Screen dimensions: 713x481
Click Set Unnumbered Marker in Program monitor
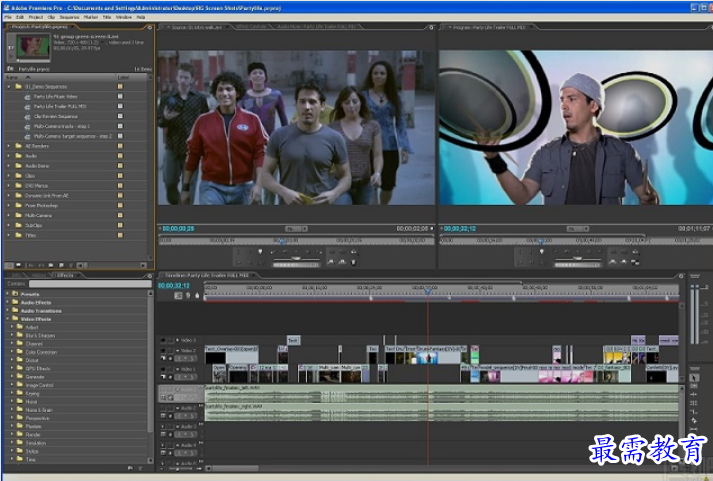point(542,251)
